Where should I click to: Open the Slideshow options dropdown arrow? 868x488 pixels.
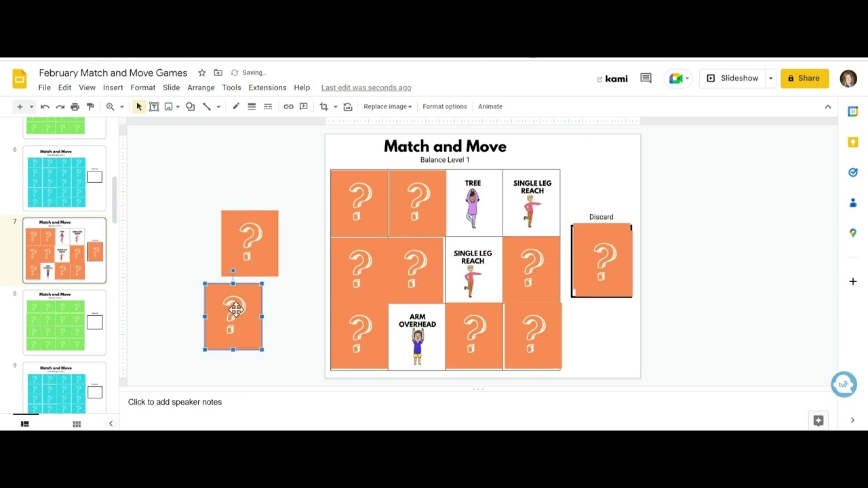click(x=770, y=79)
